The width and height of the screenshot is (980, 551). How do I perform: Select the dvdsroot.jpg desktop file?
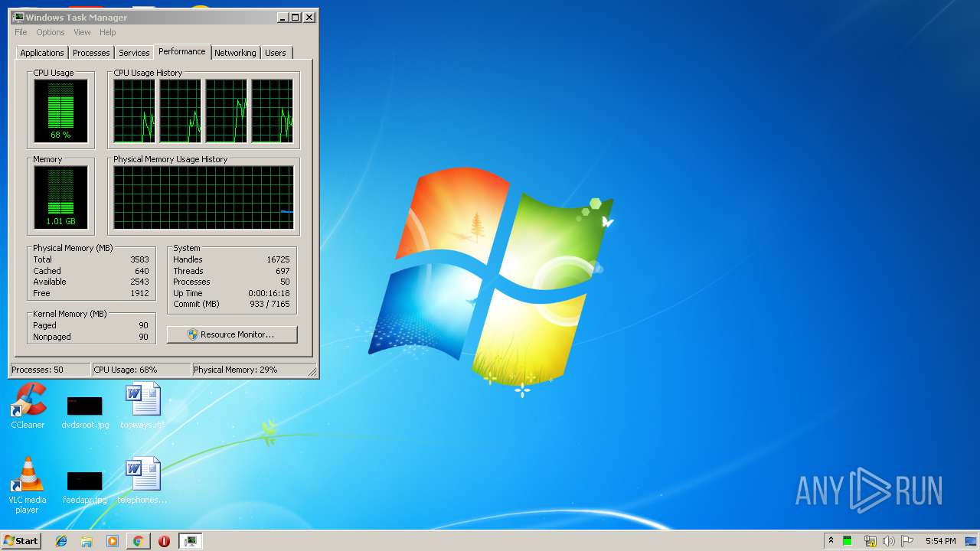85,412
